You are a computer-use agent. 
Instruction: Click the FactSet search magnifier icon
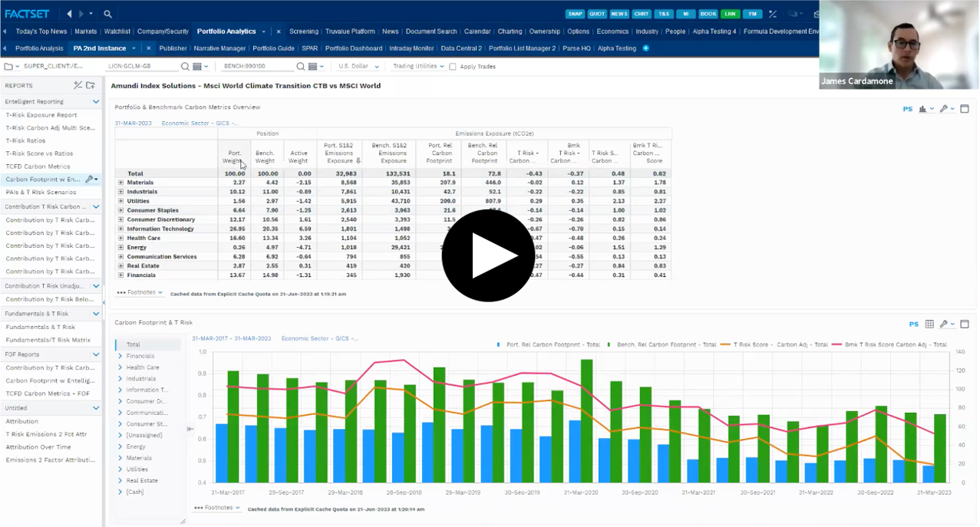[x=107, y=14]
